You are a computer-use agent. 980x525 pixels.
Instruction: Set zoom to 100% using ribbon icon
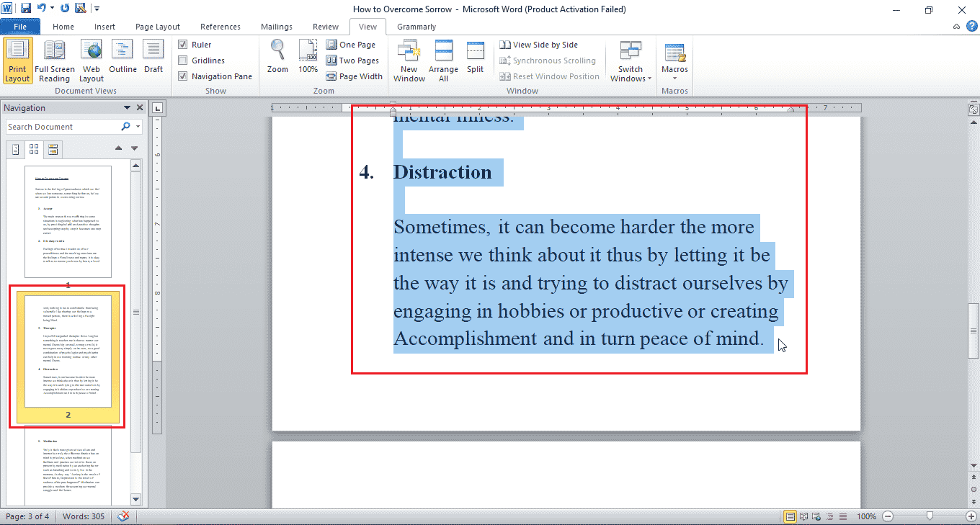[308, 58]
